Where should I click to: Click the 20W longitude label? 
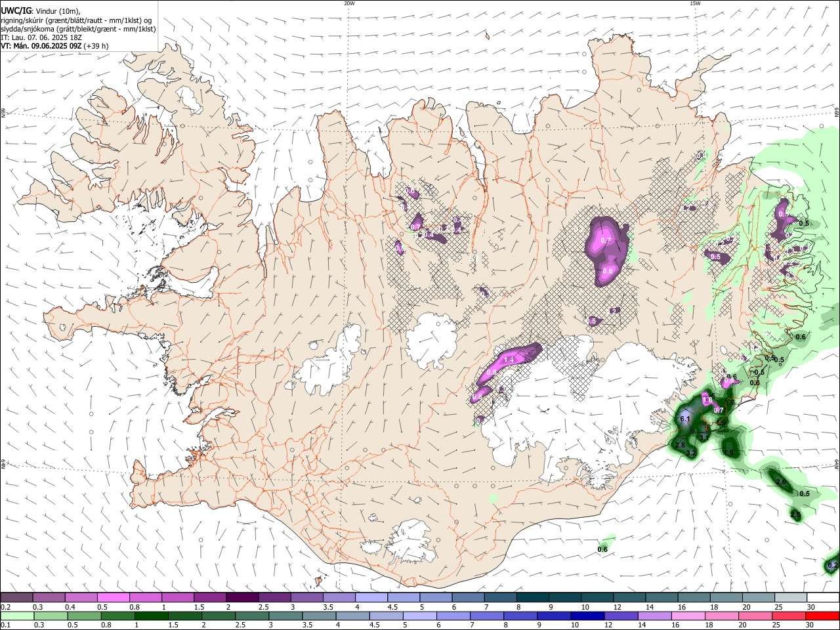coord(349,3)
